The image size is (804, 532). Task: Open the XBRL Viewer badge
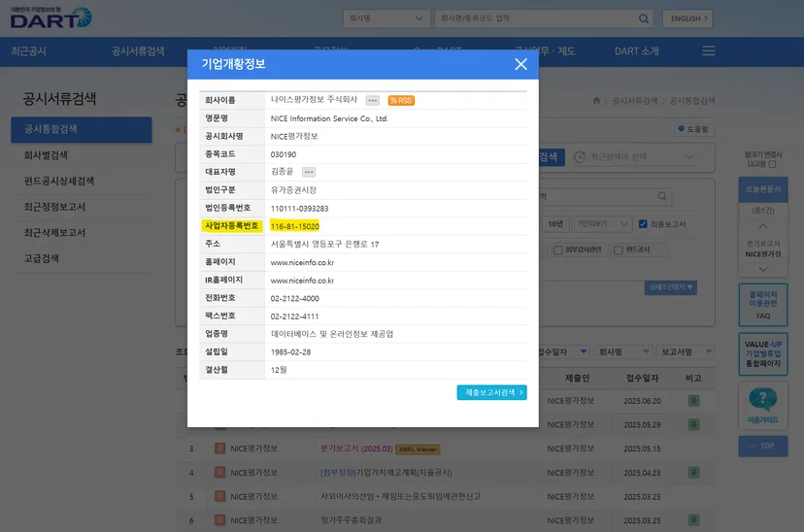pyautogui.click(x=418, y=449)
